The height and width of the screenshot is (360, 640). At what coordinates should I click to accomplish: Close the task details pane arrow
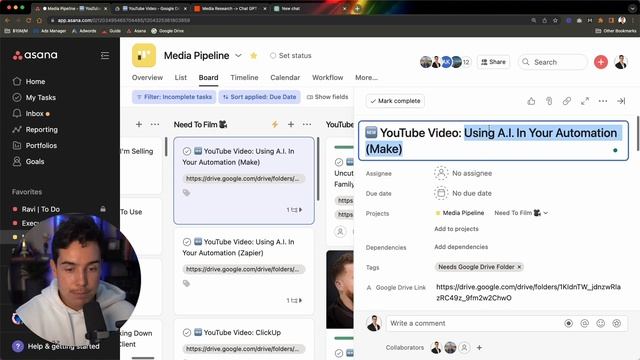[x=621, y=101]
